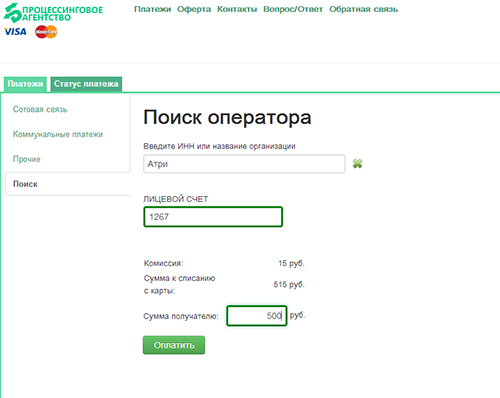The width and height of the screenshot is (500, 398).
Task: Click the Введите ИНН или название организации label
Action: point(219,146)
